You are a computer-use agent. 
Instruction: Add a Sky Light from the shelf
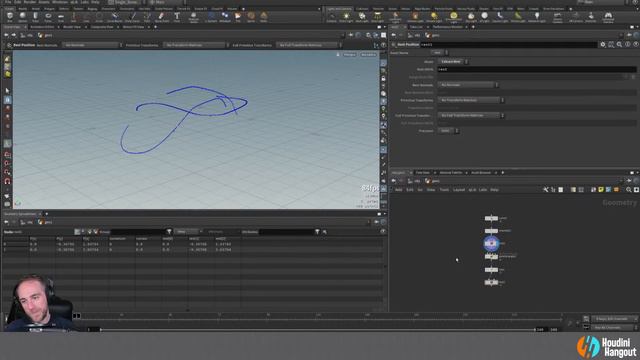coord(471,17)
